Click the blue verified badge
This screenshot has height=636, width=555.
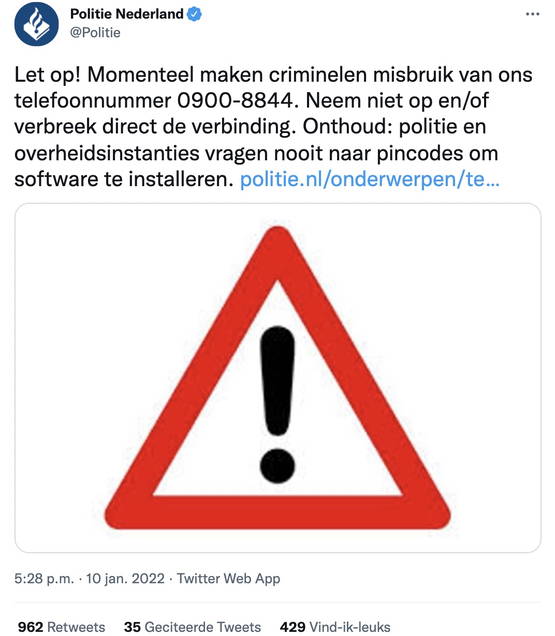[x=194, y=14]
